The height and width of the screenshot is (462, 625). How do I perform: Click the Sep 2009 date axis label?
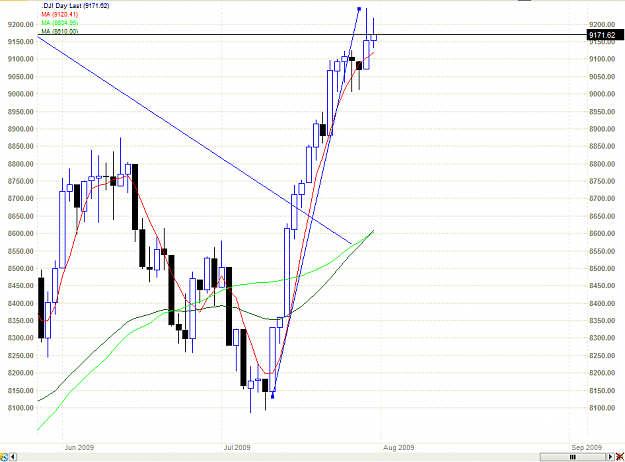587,447
